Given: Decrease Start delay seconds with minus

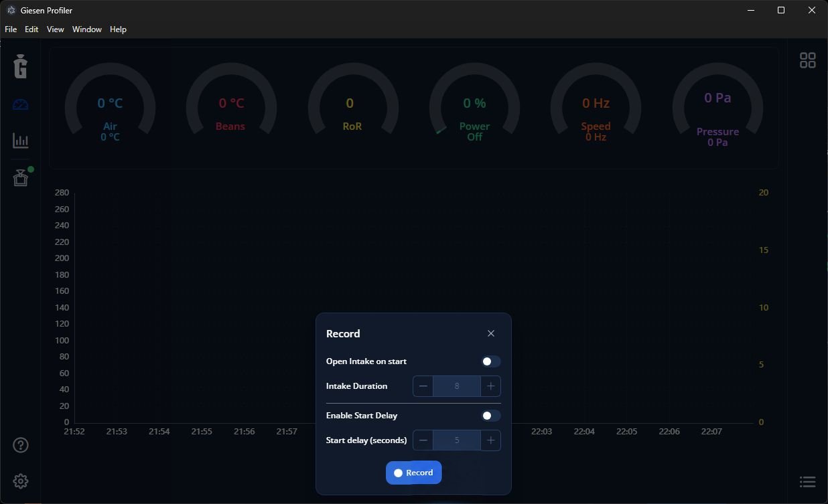Looking at the screenshot, I should [423, 440].
